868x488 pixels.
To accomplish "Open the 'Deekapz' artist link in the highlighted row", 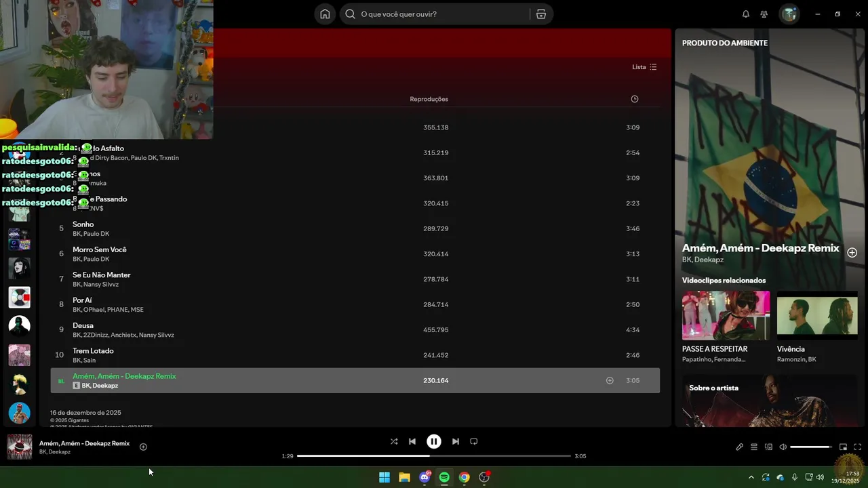I will [105, 386].
